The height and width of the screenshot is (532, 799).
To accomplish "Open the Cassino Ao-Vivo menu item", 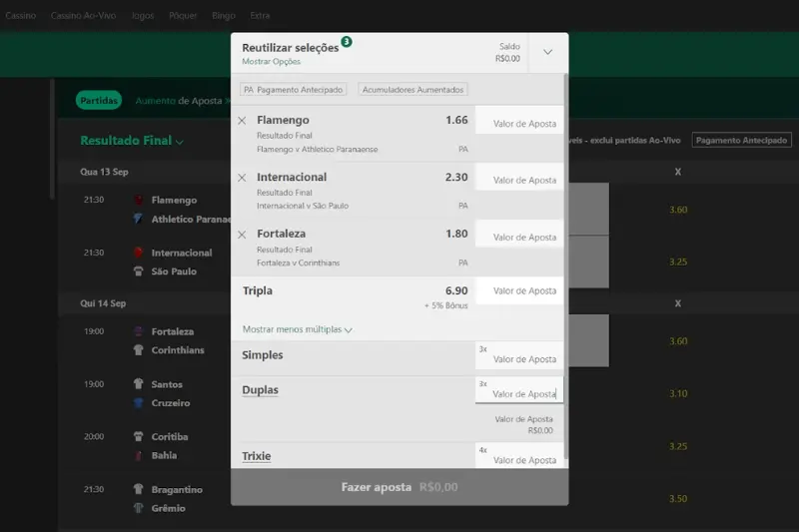I will 83,15.
